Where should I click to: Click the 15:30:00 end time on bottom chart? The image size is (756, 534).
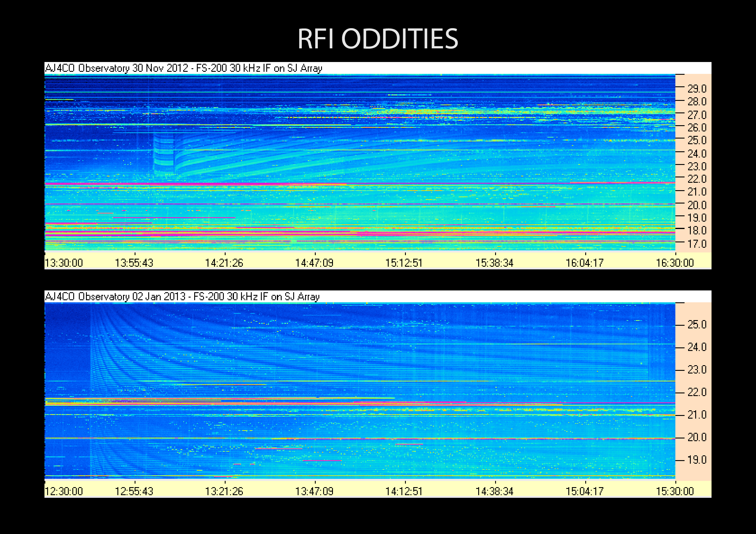tap(675, 491)
